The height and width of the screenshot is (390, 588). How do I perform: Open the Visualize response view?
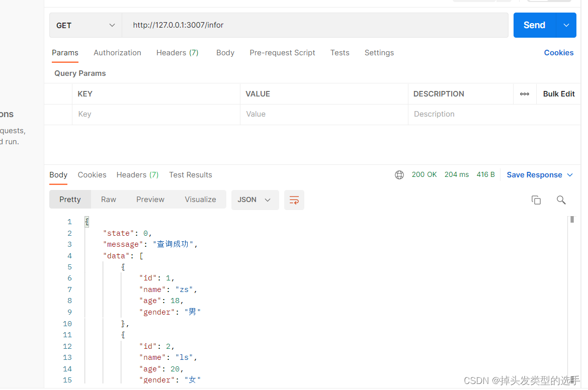click(200, 199)
